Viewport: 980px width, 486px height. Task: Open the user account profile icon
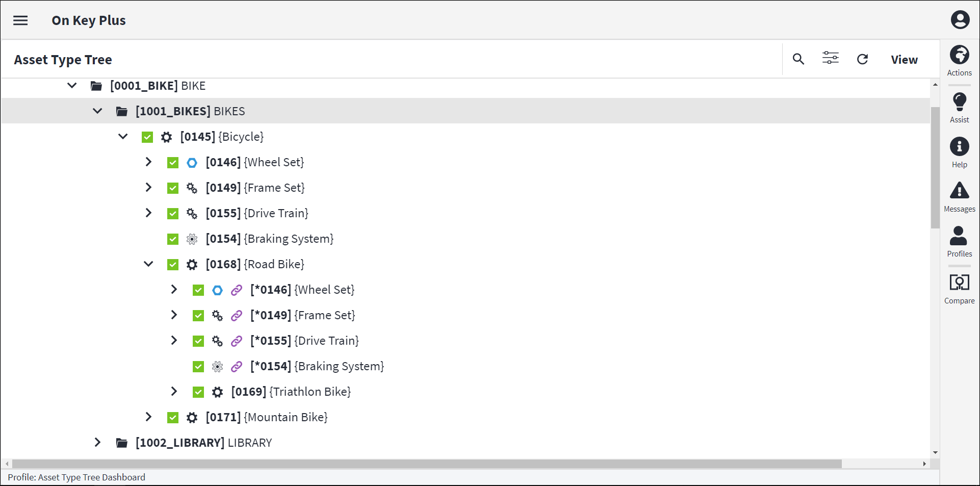pyautogui.click(x=960, y=20)
